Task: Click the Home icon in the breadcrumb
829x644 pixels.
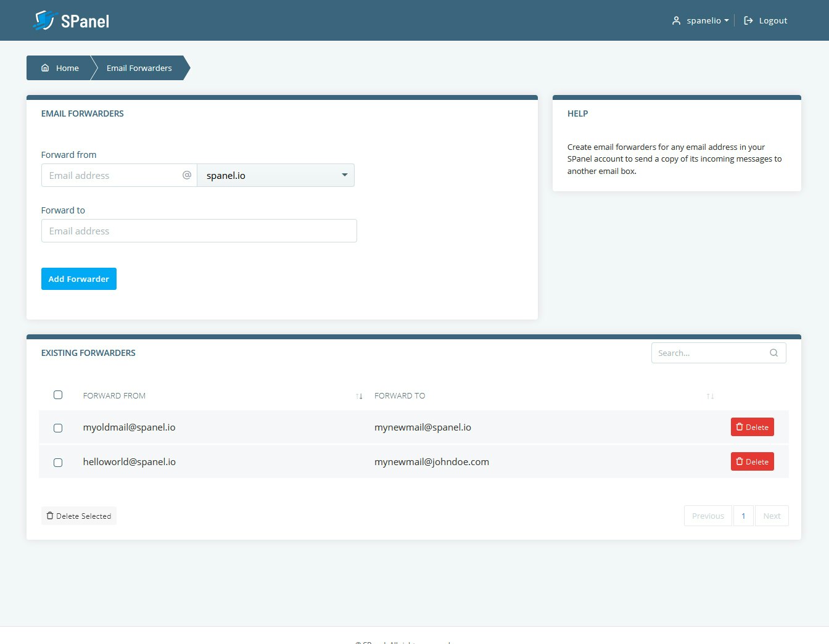Action: (x=44, y=68)
